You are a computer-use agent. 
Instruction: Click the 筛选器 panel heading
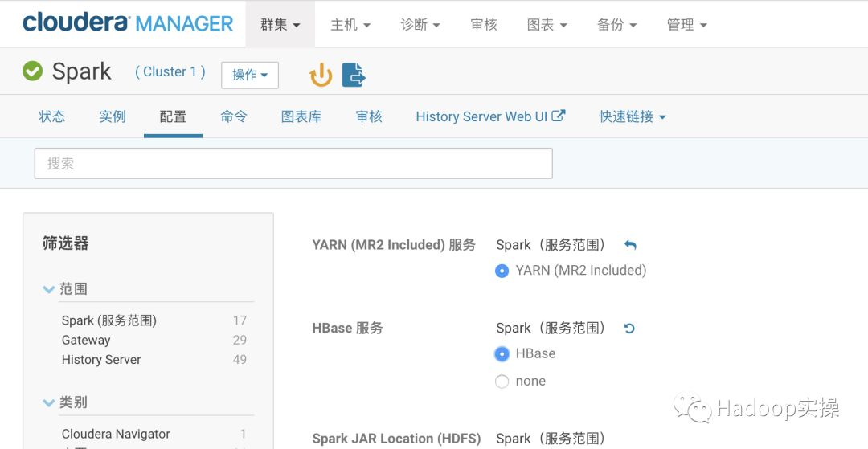tap(65, 243)
